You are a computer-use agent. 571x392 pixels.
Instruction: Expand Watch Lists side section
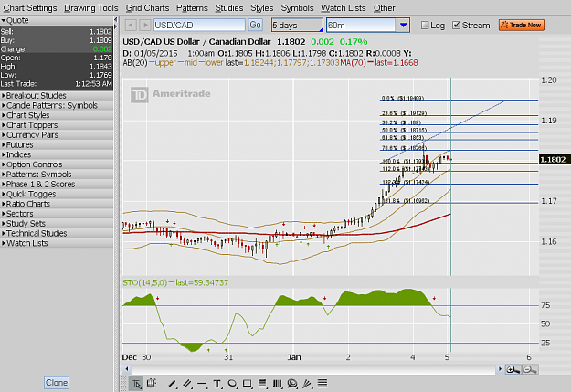(x=57, y=243)
